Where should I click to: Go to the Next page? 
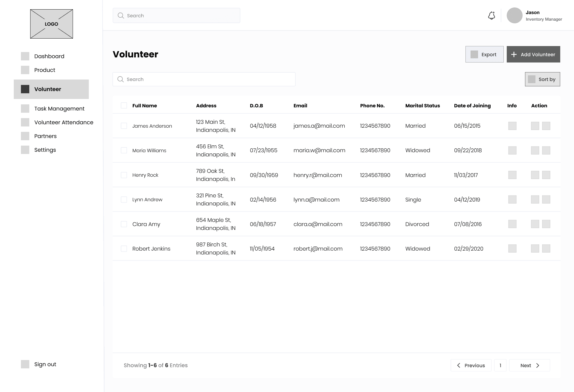click(529, 365)
